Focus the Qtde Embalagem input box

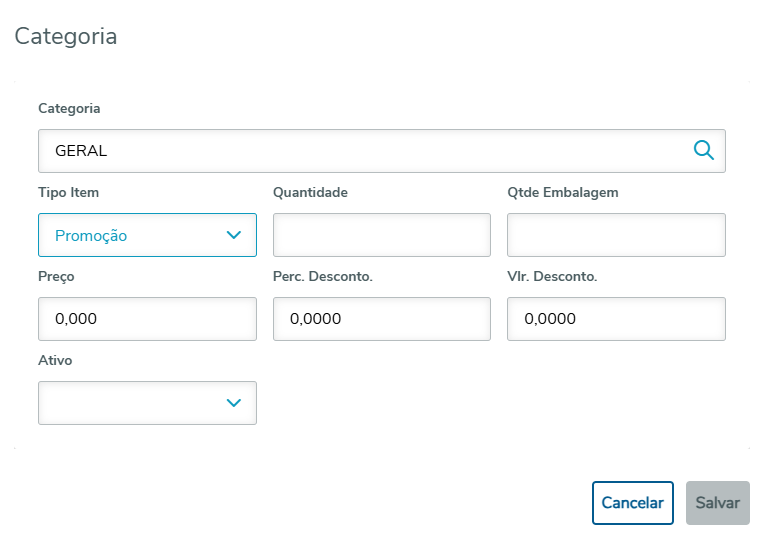tap(616, 235)
